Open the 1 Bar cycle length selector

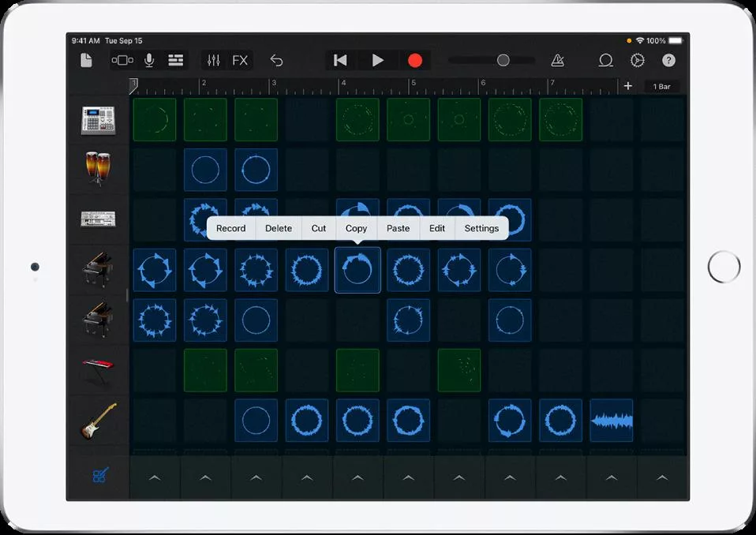[x=662, y=87]
